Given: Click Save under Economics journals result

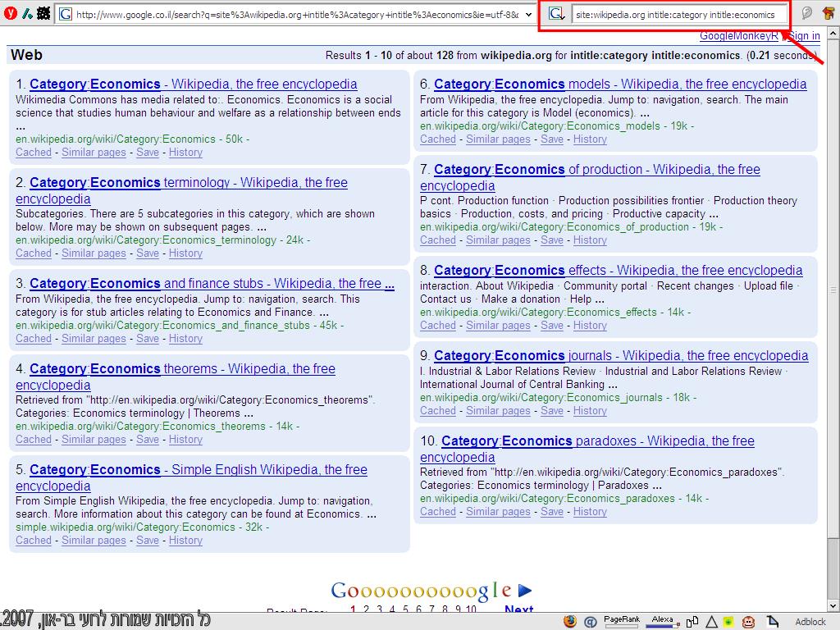Looking at the screenshot, I should [552, 410].
